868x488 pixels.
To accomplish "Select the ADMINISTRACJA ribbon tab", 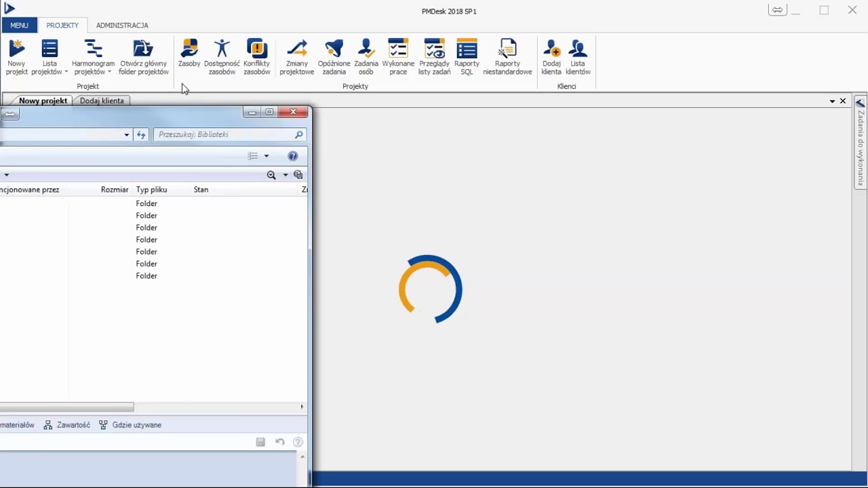I will 122,25.
